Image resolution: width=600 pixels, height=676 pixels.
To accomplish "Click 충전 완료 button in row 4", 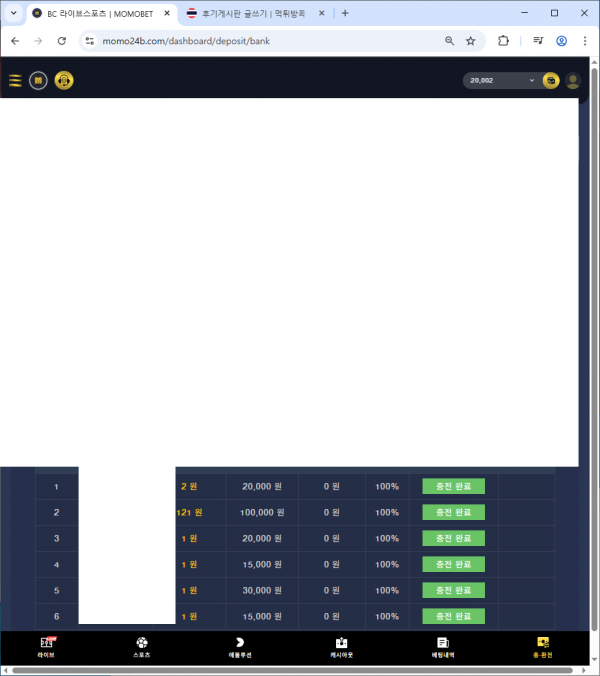I will click(453, 564).
